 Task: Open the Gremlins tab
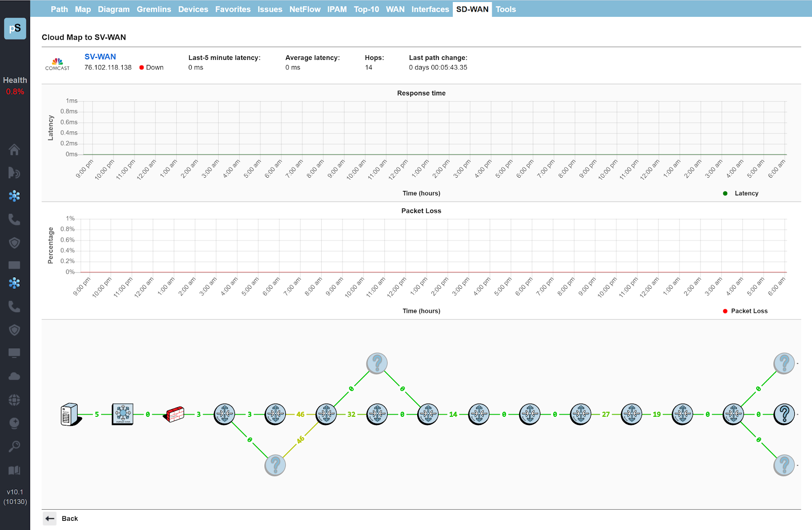[x=154, y=9]
